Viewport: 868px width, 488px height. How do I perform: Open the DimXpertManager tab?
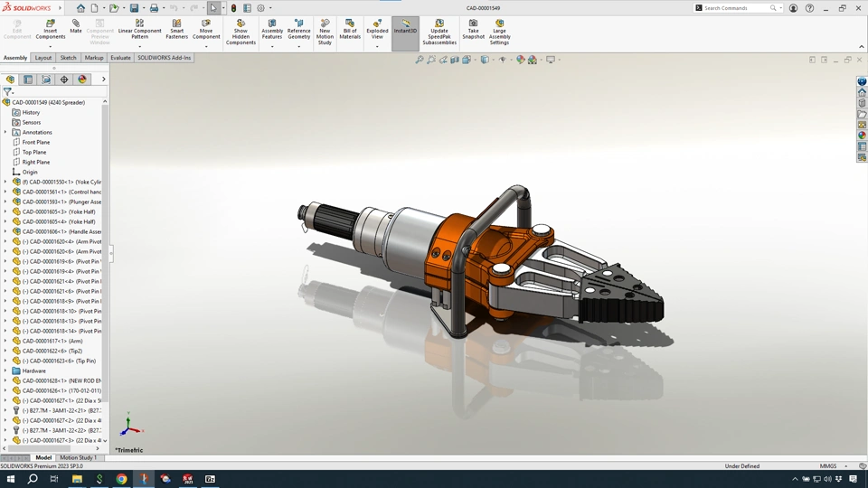tap(64, 80)
